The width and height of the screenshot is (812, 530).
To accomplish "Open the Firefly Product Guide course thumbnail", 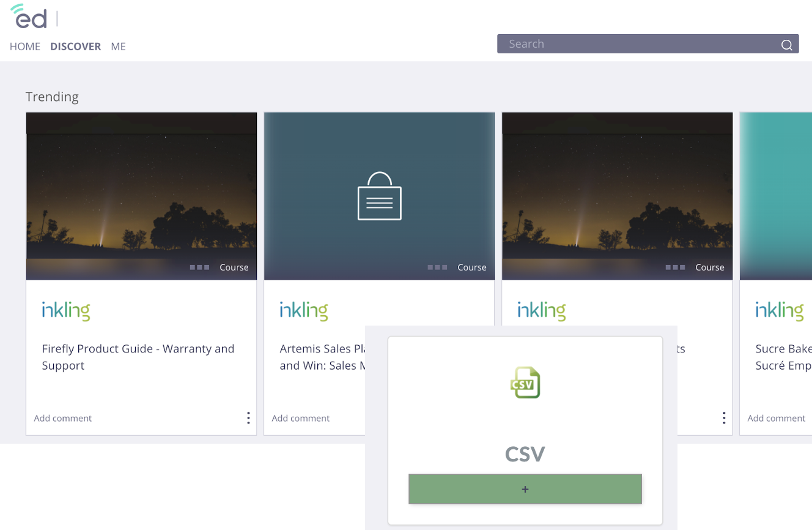I will click(141, 196).
